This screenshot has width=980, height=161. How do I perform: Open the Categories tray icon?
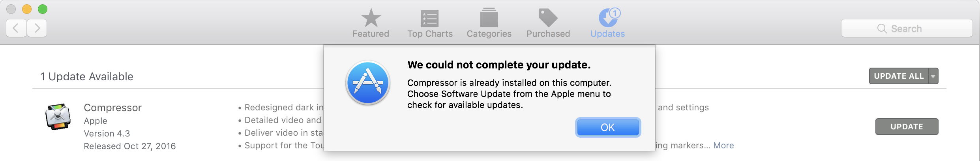click(x=489, y=18)
